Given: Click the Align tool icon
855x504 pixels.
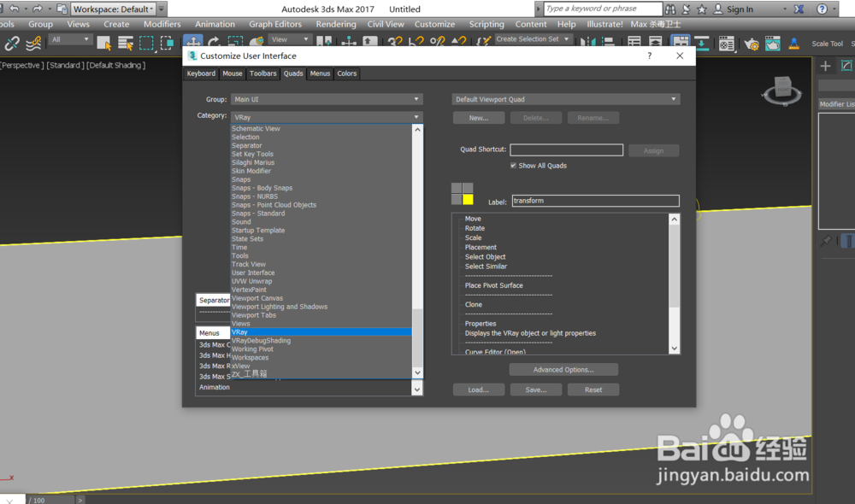Looking at the screenshot, I should 608,43.
